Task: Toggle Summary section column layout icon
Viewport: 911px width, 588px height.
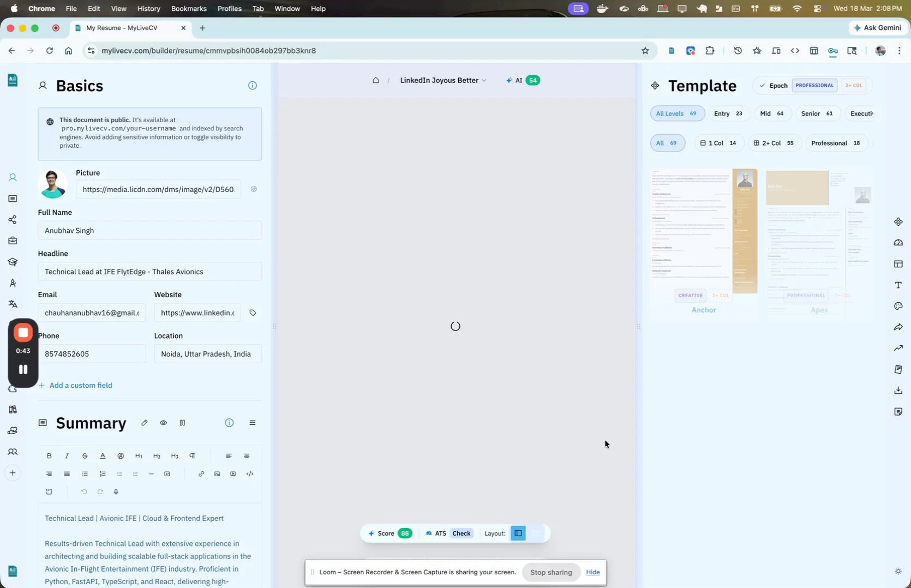Action: [x=182, y=423]
